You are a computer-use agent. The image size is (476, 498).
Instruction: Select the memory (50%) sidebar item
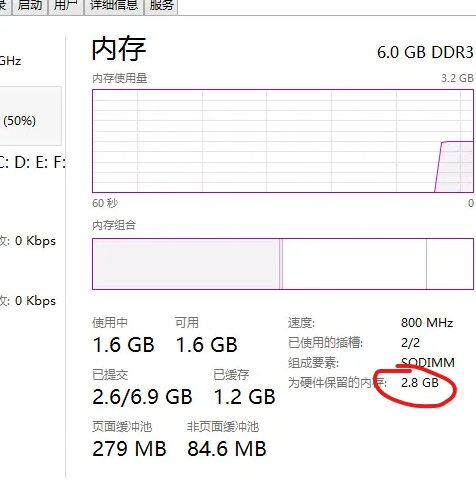pyautogui.click(x=30, y=116)
